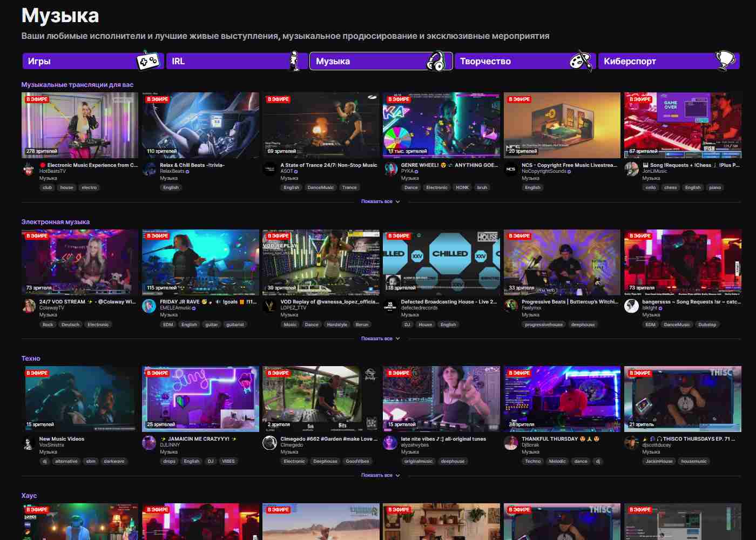
Task: Open djscottducey channel avatar
Action: pos(631,443)
